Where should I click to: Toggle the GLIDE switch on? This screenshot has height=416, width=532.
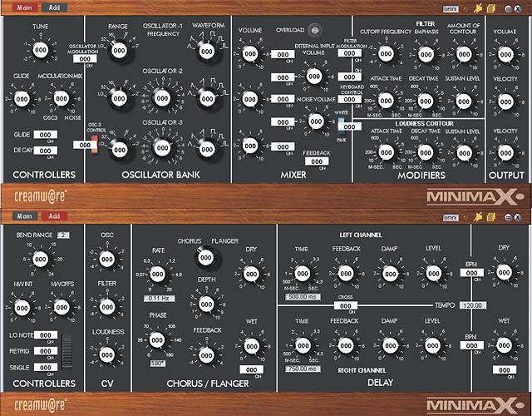[45, 135]
